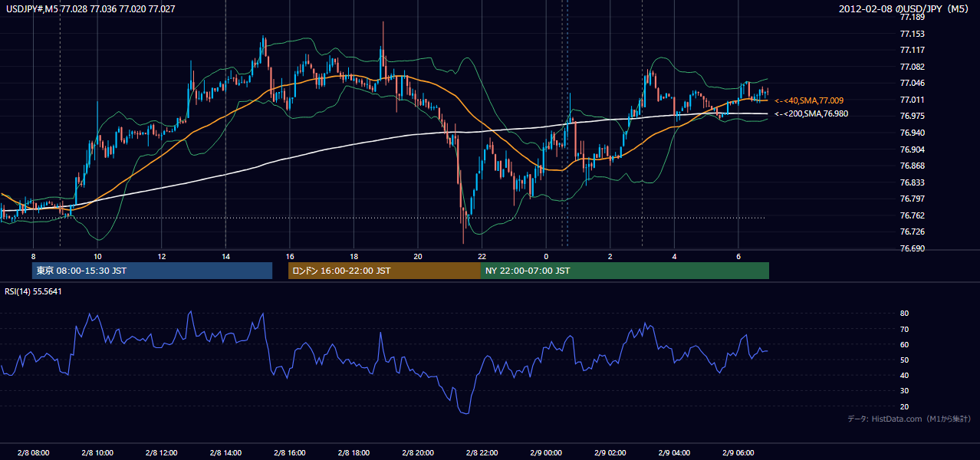
Task: Click RSI scale value 70
Action: pyautogui.click(x=905, y=329)
